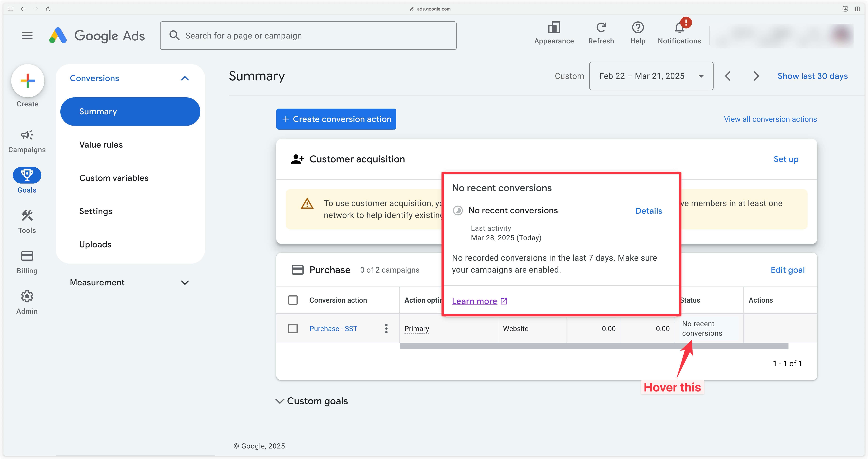The width and height of the screenshot is (868, 459).
Task: Click Create conversion action button
Action: coord(336,119)
